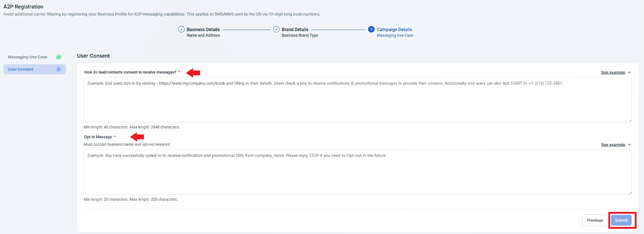Open the See example link for Opt-in Message

tap(613, 145)
